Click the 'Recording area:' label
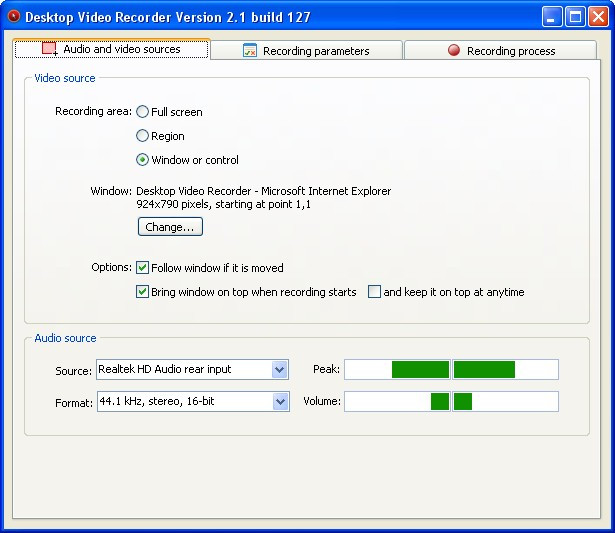This screenshot has width=615, height=533. click(93, 111)
